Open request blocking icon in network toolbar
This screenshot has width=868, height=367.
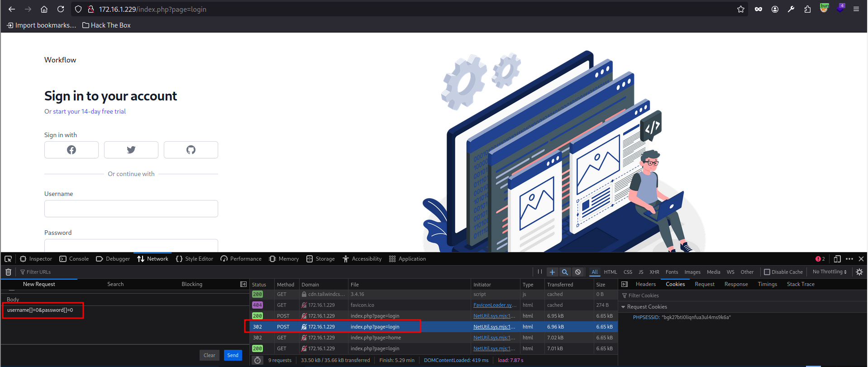point(578,272)
